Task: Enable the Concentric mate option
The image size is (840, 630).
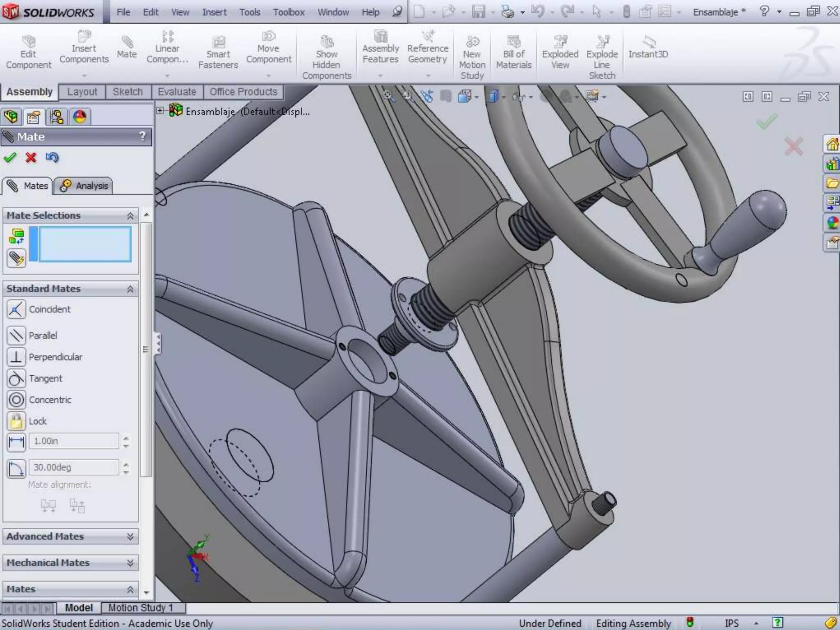Action: [16, 399]
